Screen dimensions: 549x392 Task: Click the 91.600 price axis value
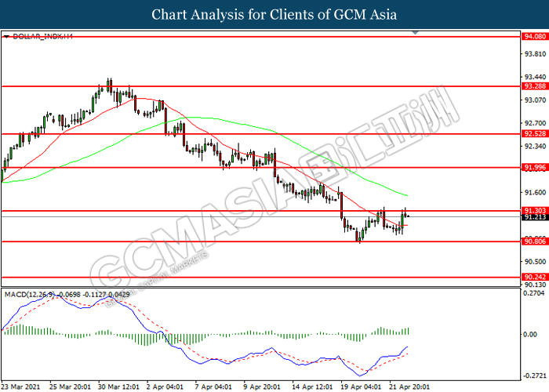pyautogui.click(x=535, y=193)
